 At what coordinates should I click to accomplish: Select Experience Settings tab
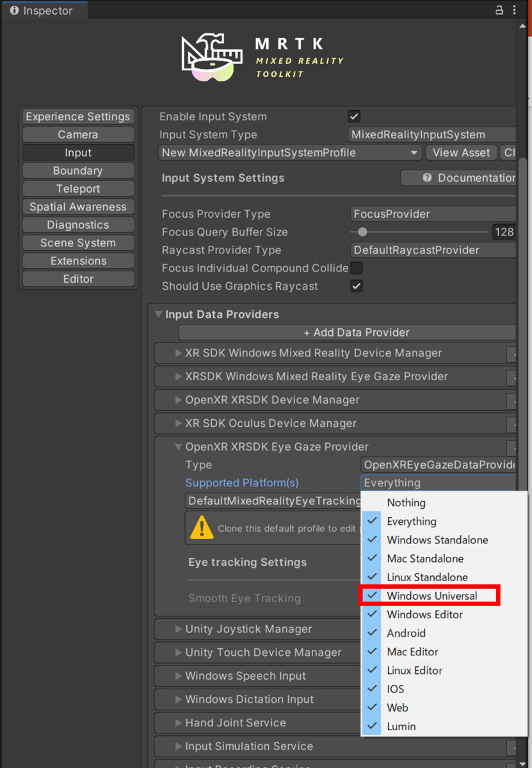coord(78,116)
